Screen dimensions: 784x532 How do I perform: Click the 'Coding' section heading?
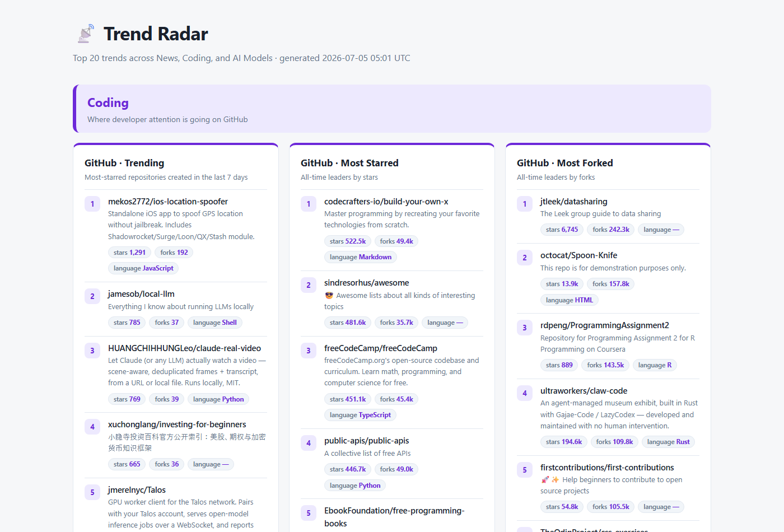108,102
